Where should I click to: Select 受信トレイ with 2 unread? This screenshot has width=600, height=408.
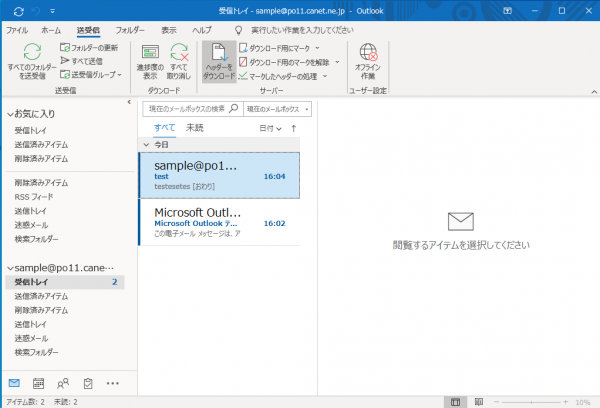point(65,282)
